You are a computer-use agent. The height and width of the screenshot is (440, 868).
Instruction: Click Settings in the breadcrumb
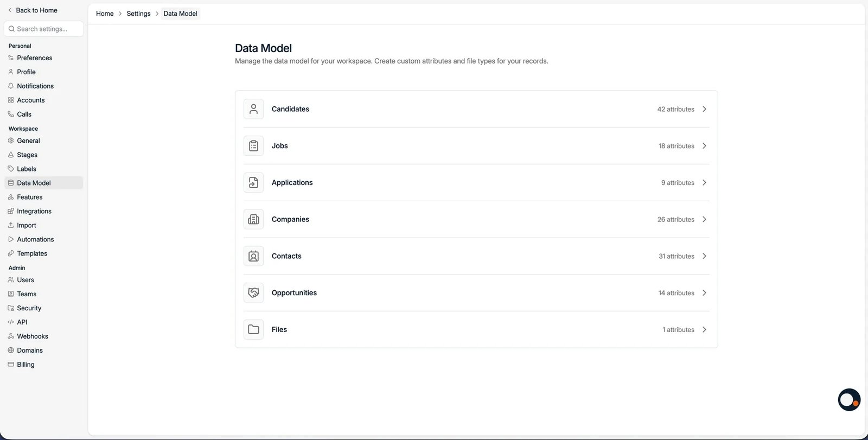138,14
